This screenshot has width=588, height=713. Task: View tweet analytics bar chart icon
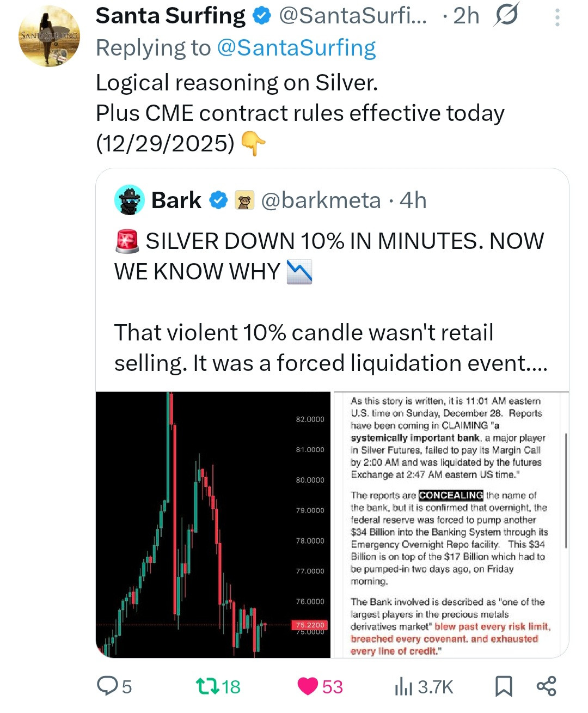tap(403, 687)
